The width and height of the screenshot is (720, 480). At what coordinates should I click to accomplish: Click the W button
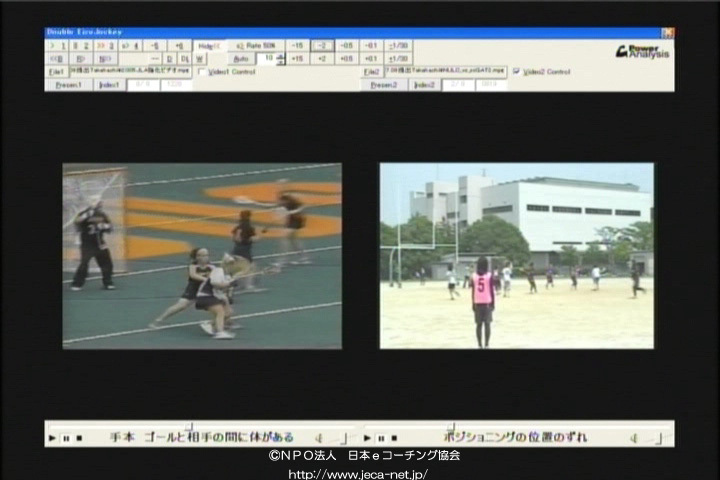(200, 59)
